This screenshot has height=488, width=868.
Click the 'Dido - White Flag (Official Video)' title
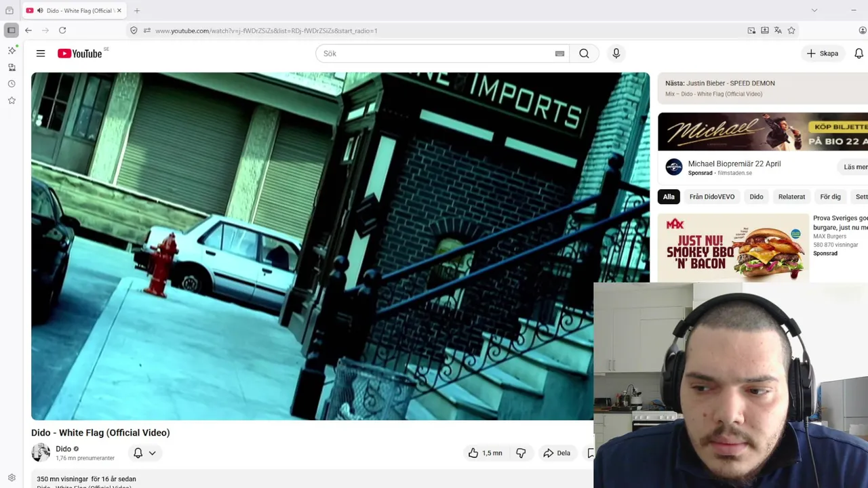[100, 432]
